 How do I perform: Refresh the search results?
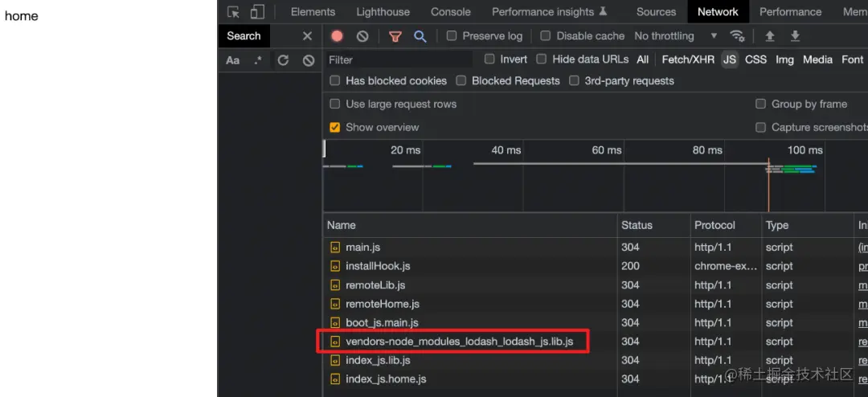tap(283, 60)
